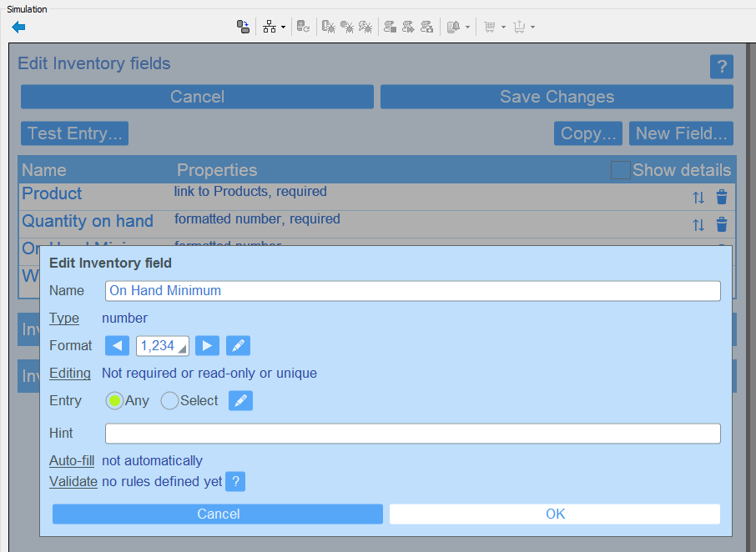This screenshot has width=756, height=552.
Task: Click into the Hint text field
Action: tap(412, 434)
